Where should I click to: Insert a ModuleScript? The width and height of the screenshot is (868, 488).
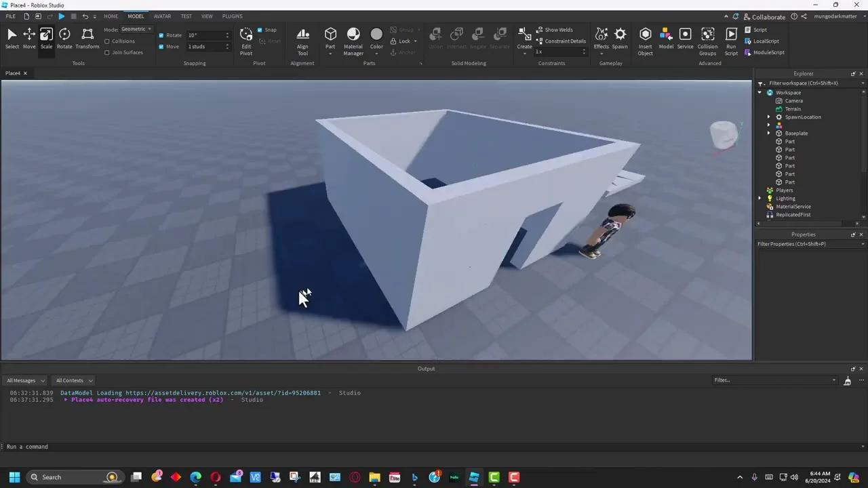tap(764, 52)
